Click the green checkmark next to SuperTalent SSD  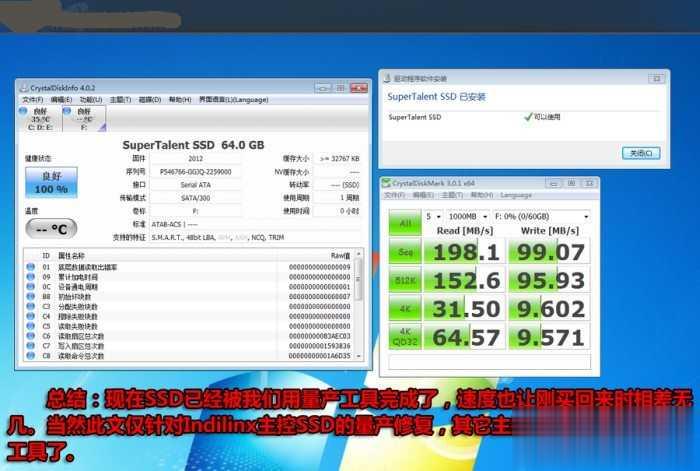coord(528,117)
